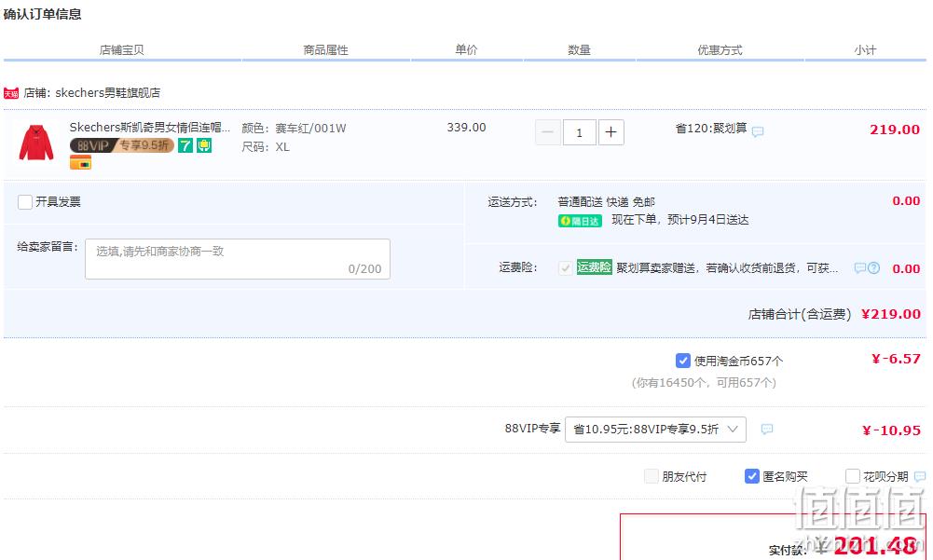The image size is (933, 560).
Task: Check the 朋友代付 checkbox
Action: point(652,477)
